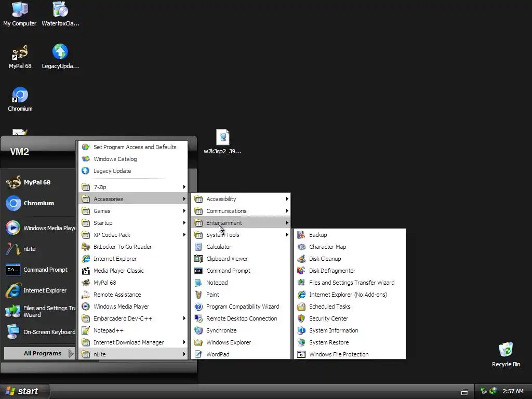The width and height of the screenshot is (532, 399).
Task: Click Security Center shield icon
Action: (301, 318)
